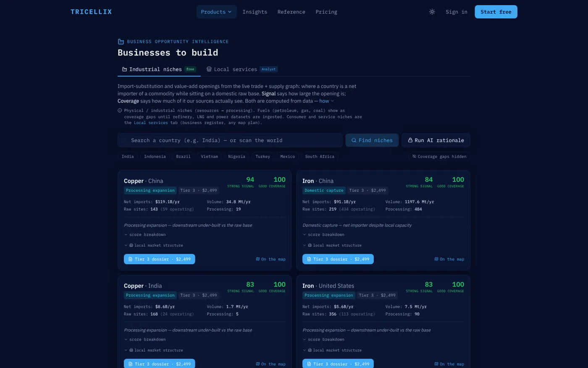This screenshot has width=588, height=368.
Task: Show Copper India on the map
Action: (271, 364)
